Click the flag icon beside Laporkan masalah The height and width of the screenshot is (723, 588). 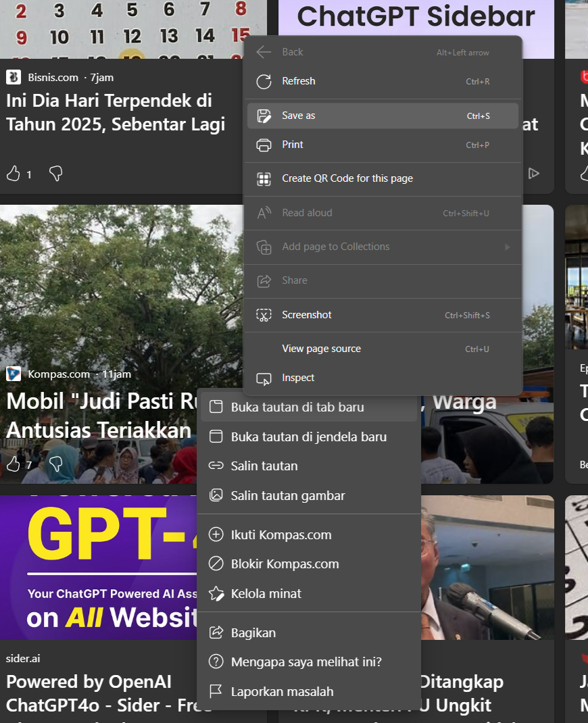point(216,691)
